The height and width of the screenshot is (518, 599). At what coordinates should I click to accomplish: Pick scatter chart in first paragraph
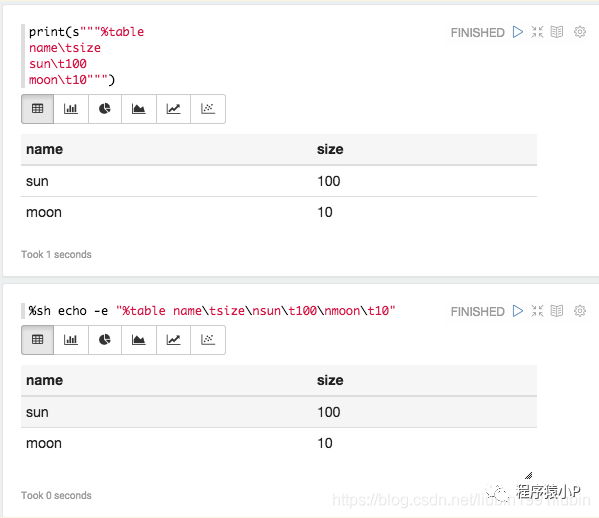208,109
